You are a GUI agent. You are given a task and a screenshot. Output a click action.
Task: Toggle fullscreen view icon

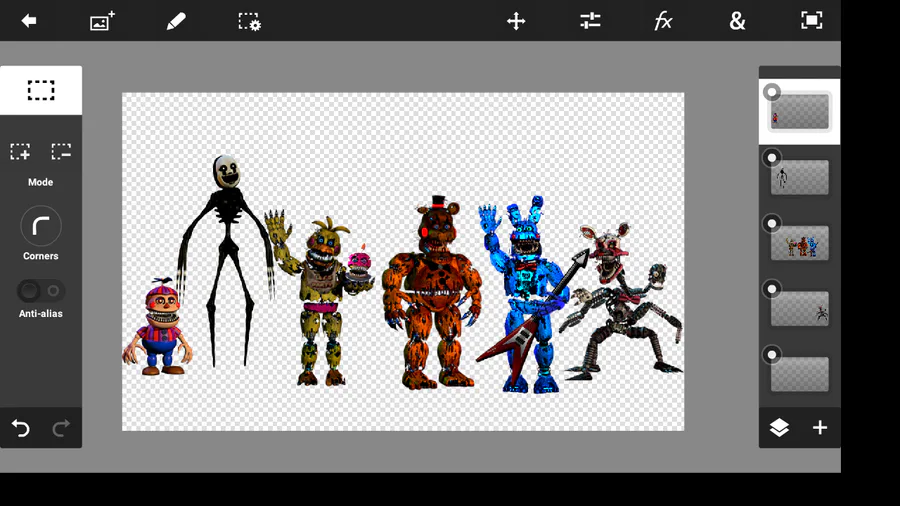pos(812,21)
